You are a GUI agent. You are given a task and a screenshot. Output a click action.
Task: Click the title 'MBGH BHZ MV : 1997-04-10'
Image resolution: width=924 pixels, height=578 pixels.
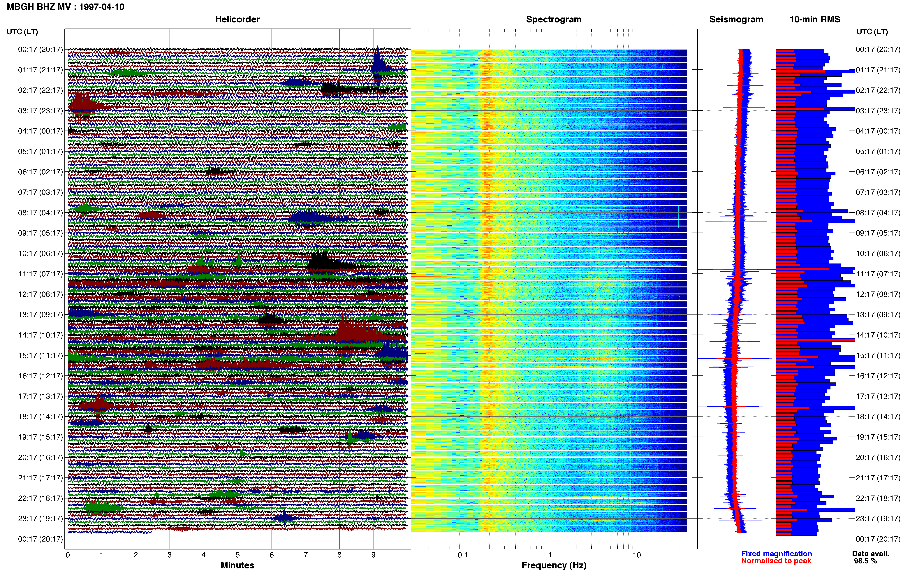65,7
